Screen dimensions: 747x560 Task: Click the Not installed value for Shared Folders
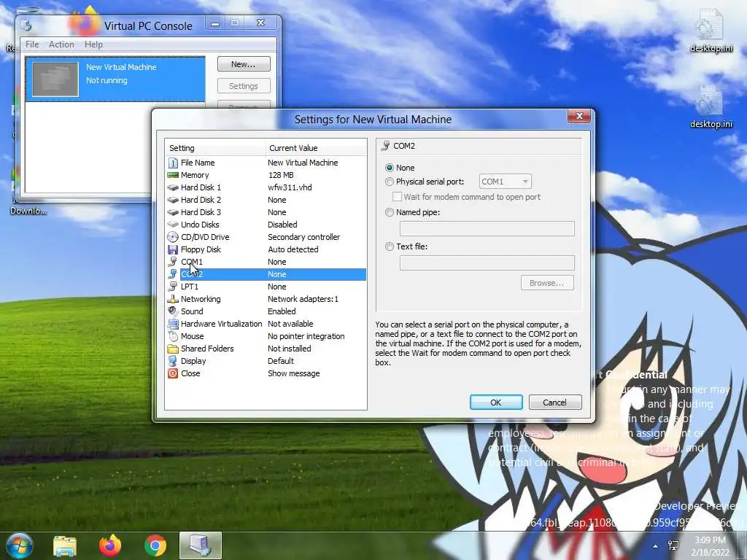click(x=289, y=349)
